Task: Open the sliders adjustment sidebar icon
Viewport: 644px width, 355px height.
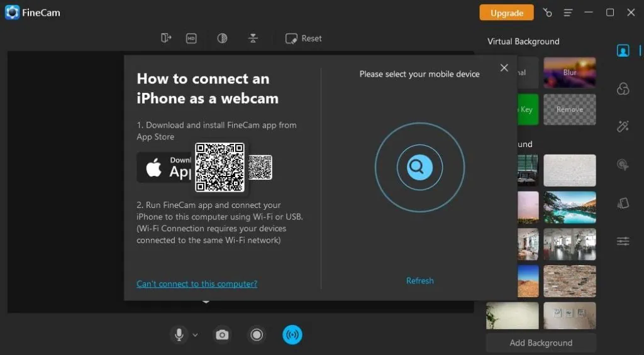Action: point(623,241)
